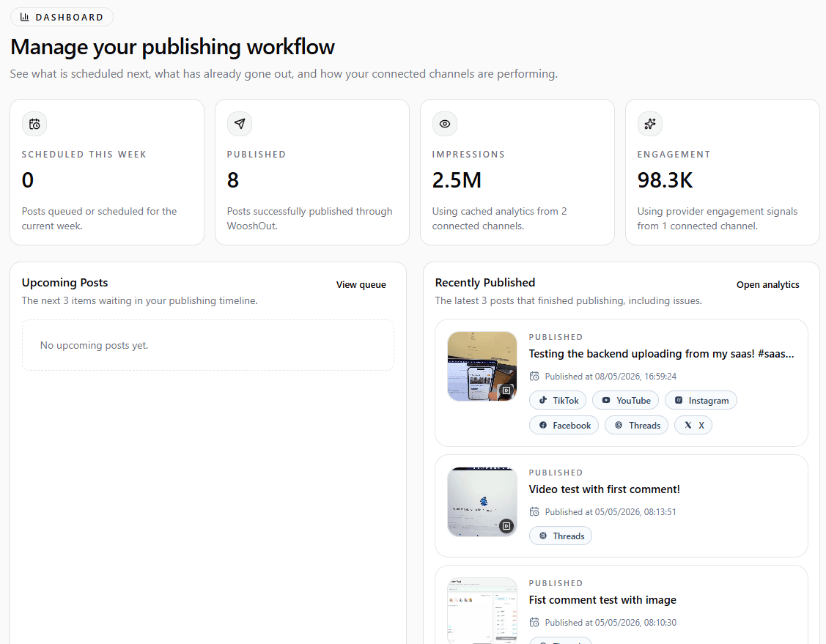
Task: Select the Facebook channel chip
Action: click(564, 425)
